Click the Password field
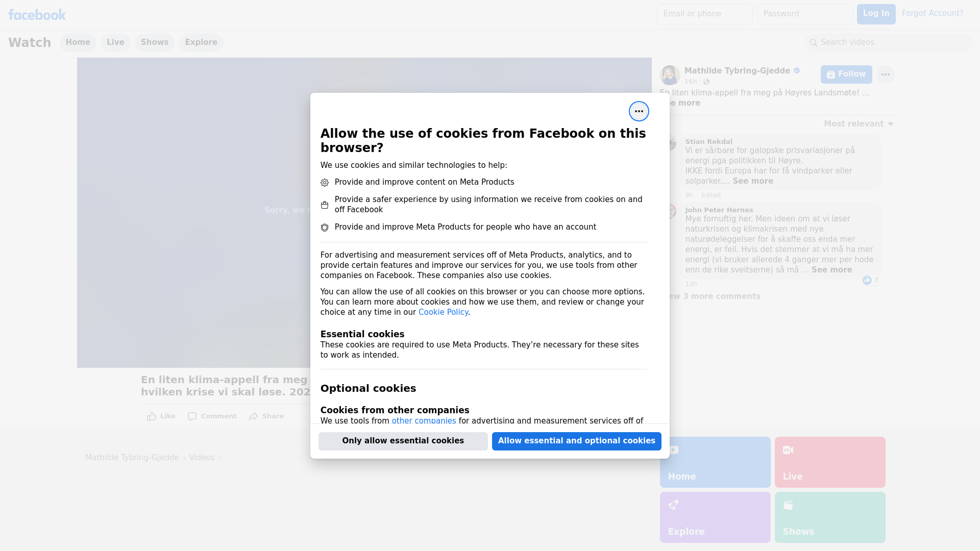Image resolution: width=980 pixels, height=551 pixels. tap(804, 14)
